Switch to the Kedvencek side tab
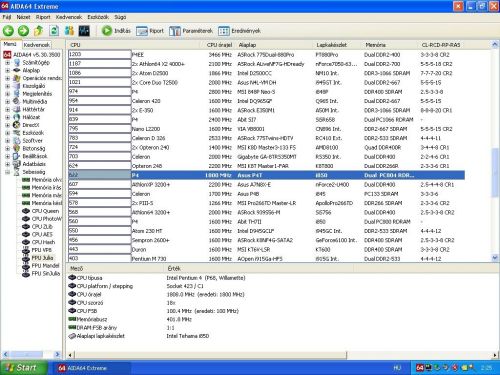The height and width of the screenshot is (375, 500). tap(37, 45)
